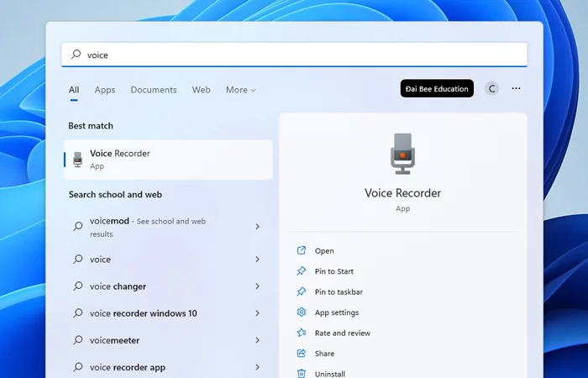The image size is (588, 378).
Task: Expand the More filter dropdown
Action: pos(240,90)
